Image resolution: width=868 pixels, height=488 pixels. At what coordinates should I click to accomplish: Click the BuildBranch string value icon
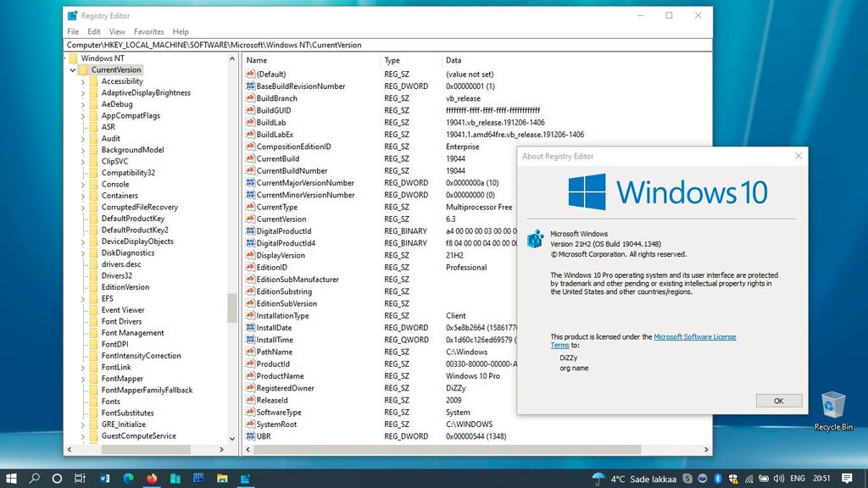click(x=250, y=98)
